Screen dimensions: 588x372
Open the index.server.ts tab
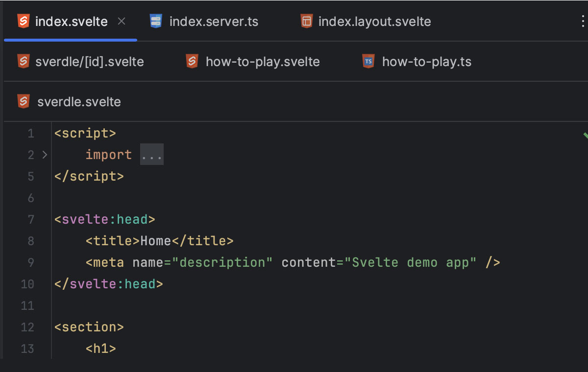(x=204, y=22)
